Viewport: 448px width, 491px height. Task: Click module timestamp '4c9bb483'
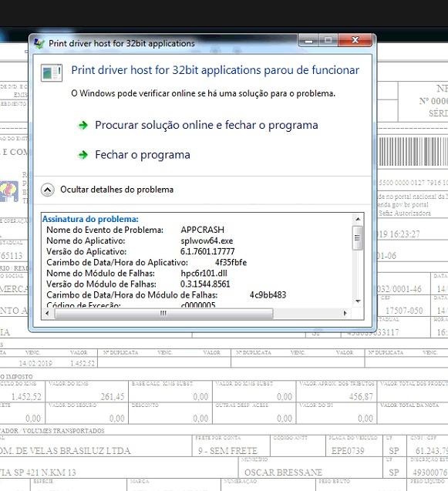click(268, 295)
